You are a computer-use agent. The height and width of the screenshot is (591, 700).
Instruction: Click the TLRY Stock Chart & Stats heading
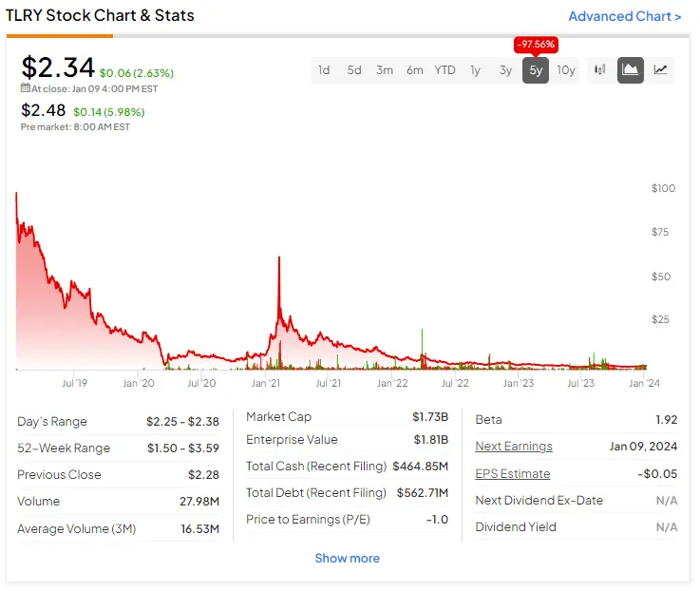coord(100,15)
